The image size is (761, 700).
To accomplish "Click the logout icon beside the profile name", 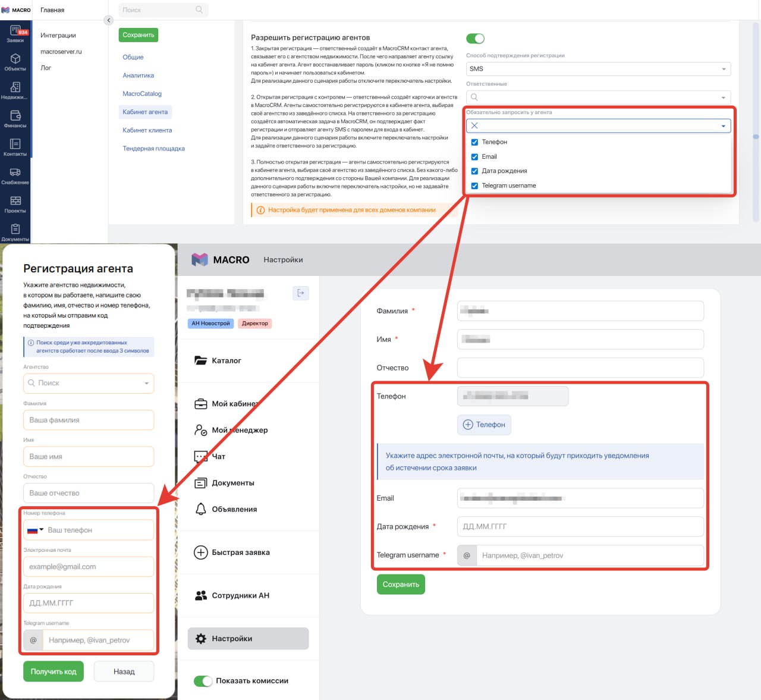I will (x=300, y=293).
